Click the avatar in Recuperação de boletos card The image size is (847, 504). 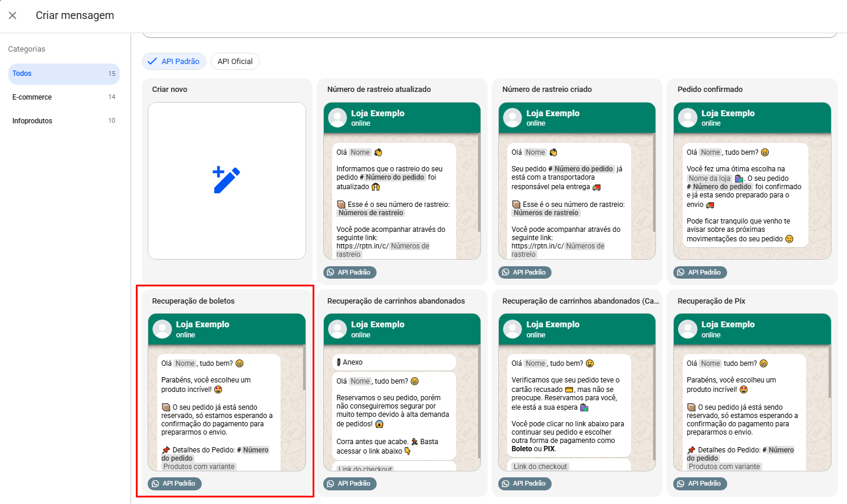(x=162, y=329)
